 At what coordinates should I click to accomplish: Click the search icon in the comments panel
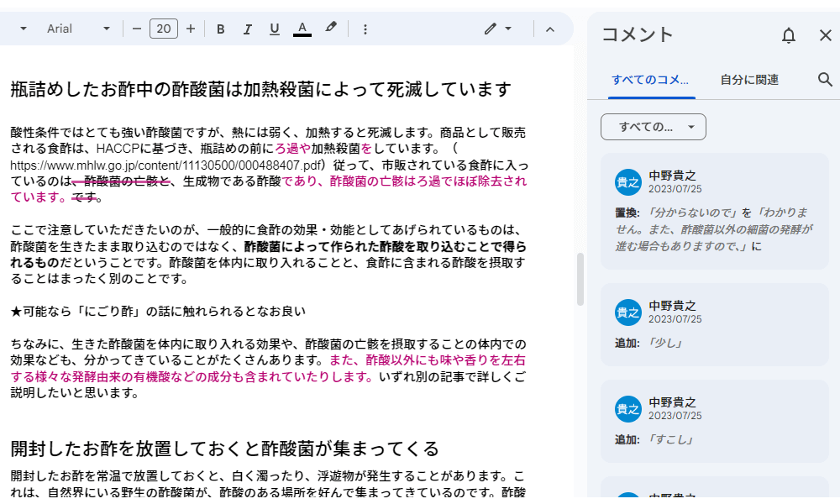pos(825,79)
